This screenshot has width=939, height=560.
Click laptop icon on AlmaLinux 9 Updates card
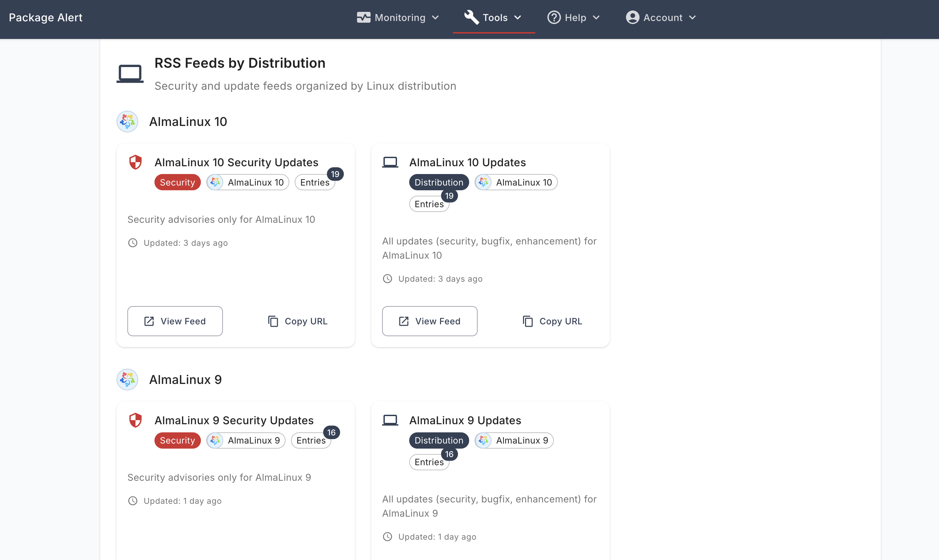[x=390, y=420]
